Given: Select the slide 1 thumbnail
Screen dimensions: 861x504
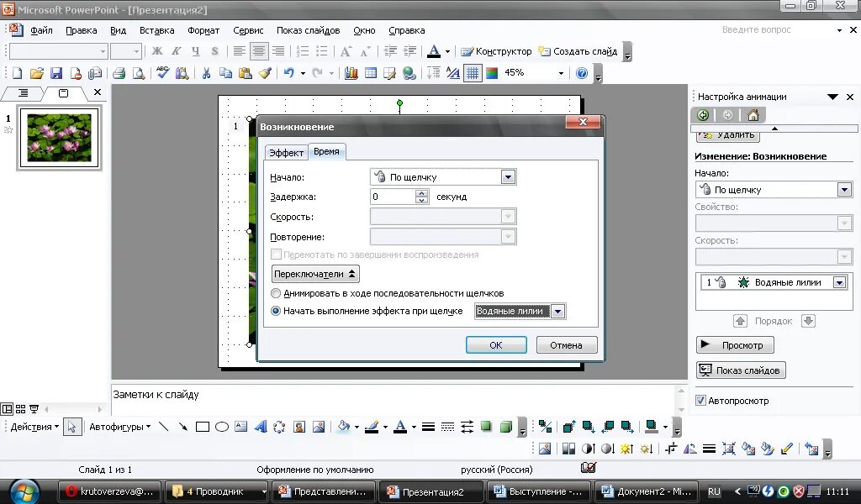Looking at the screenshot, I should point(60,138).
